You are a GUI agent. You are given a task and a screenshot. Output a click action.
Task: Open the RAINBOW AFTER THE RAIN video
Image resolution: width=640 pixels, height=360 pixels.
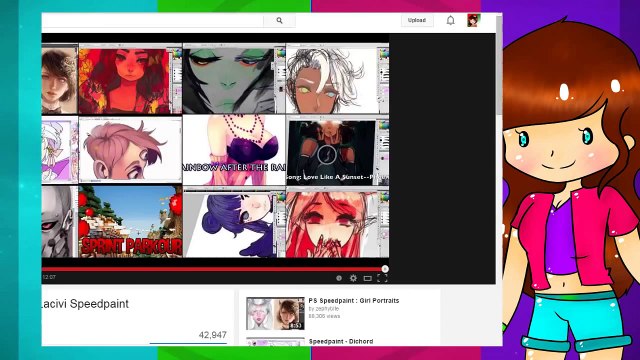coord(234,150)
